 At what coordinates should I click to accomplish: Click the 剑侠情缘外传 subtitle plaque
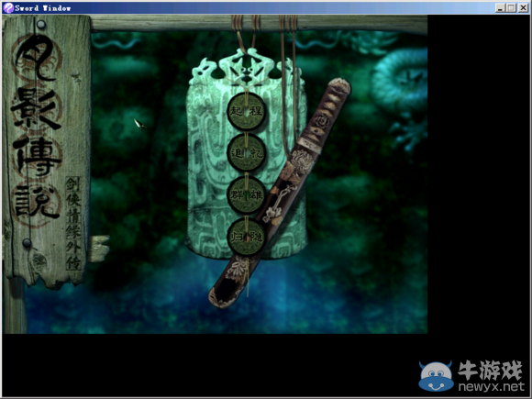pyautogui.click(x=73, y=223)
